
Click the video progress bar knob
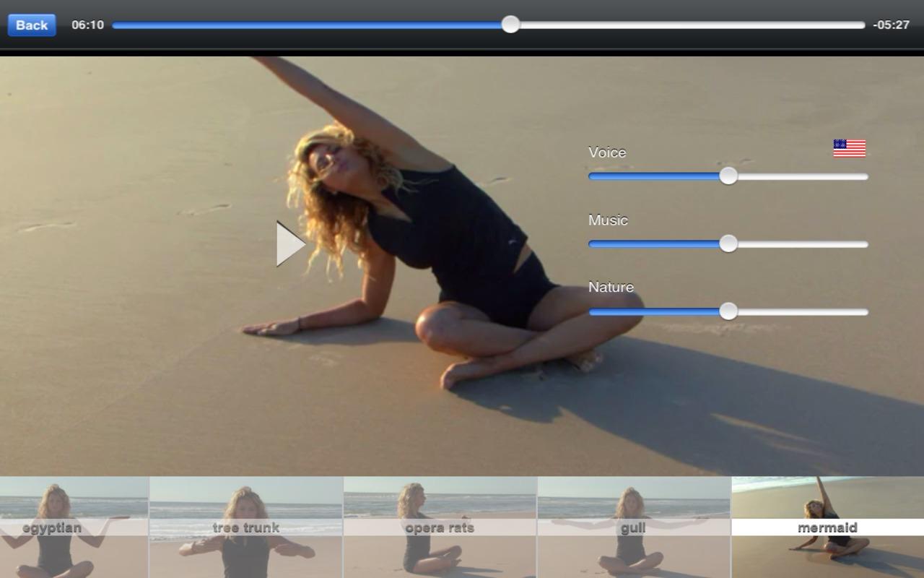[510, 25]
